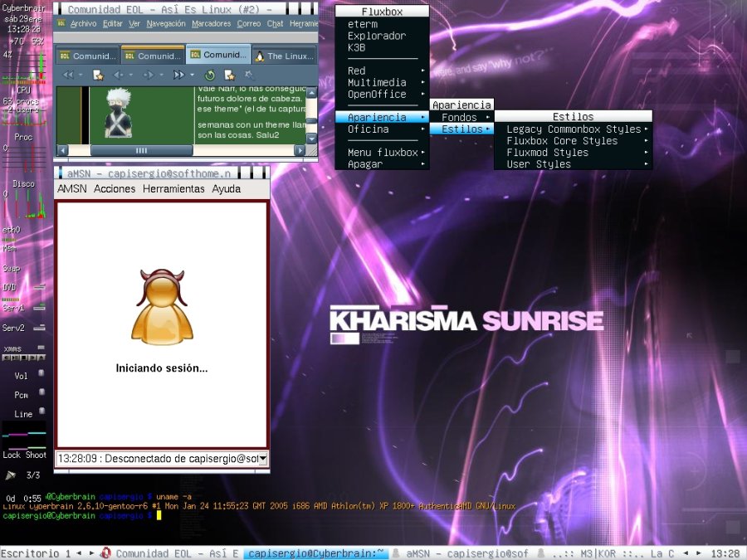
Task: Click the fast-forward double arrow icon
Action: click(178, 75)
